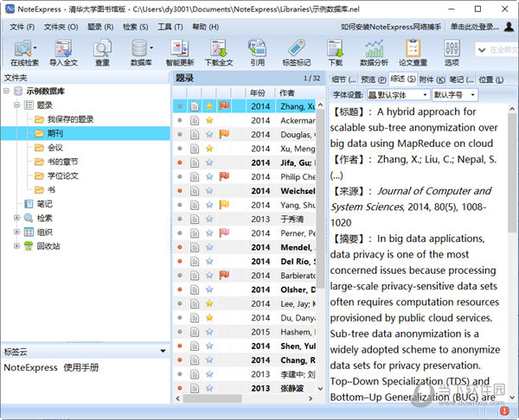Open the 题录 (R) menu

pyautogui.click(x=100, y=27)
